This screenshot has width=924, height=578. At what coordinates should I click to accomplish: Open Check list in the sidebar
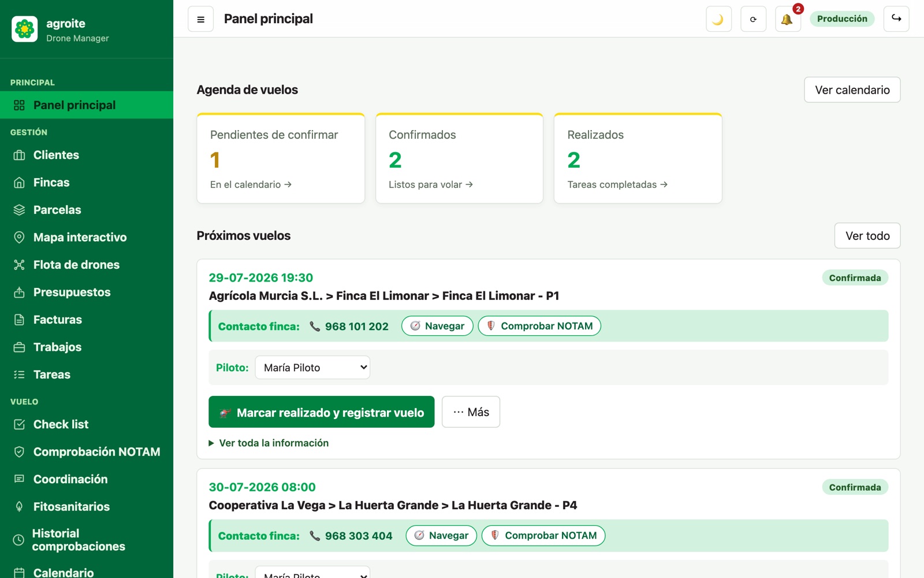click(x=87, y=424)
